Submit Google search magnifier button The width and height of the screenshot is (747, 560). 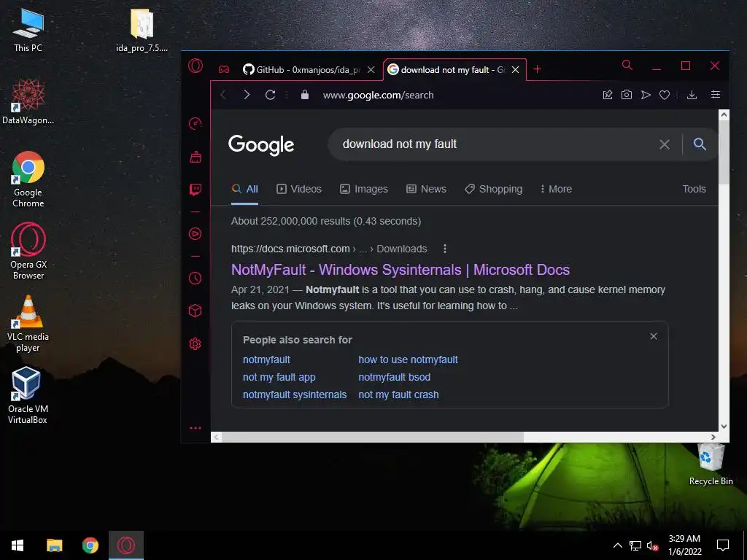(x=700, y=144)
